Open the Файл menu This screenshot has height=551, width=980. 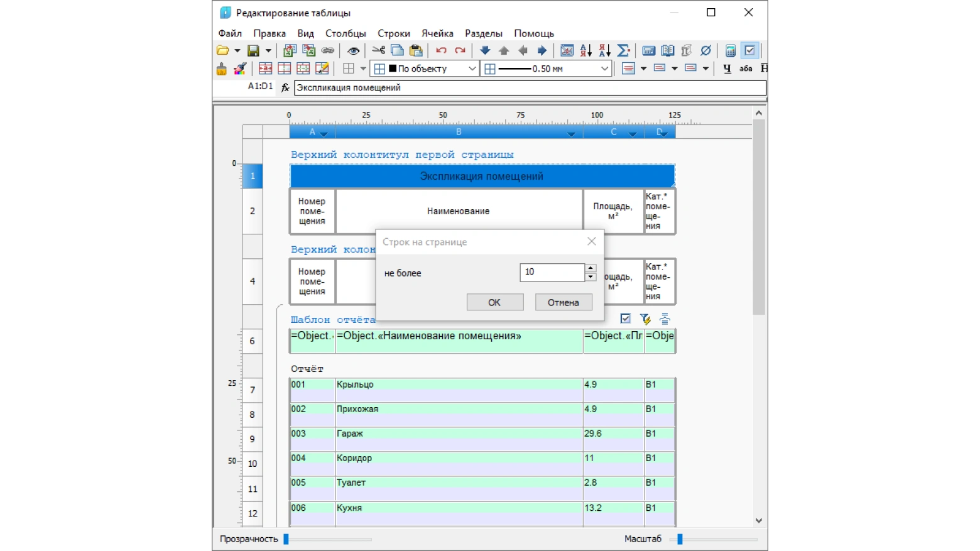click(x=230, y=33)
